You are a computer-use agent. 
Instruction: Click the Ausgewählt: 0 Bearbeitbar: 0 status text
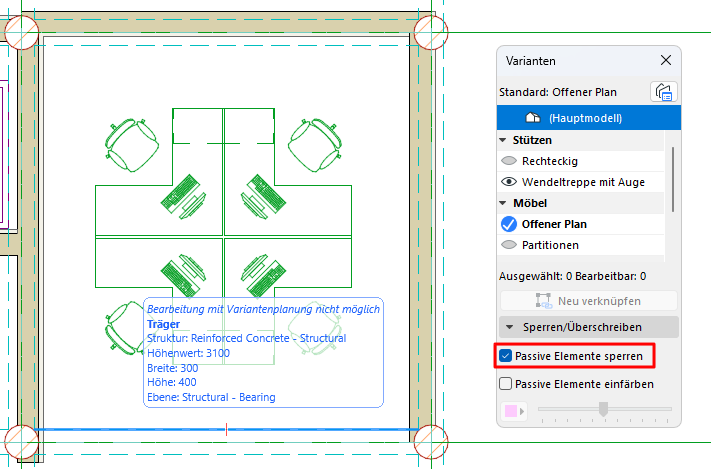tap(572, 276)
